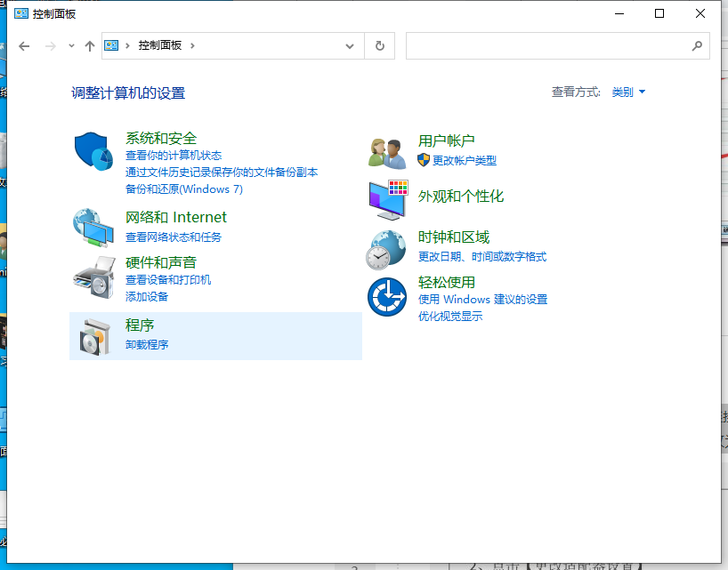This screenshot has height=570, width=728.
Task: Click the 用户帐户 people icon
Action: [x=387, y=152]
